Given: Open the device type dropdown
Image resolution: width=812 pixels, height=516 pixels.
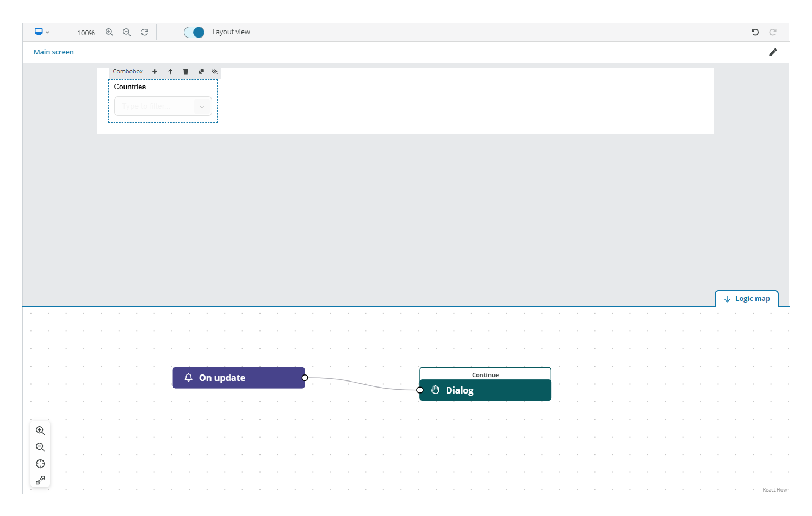Looking at the screenshot, I should (42, 32).
